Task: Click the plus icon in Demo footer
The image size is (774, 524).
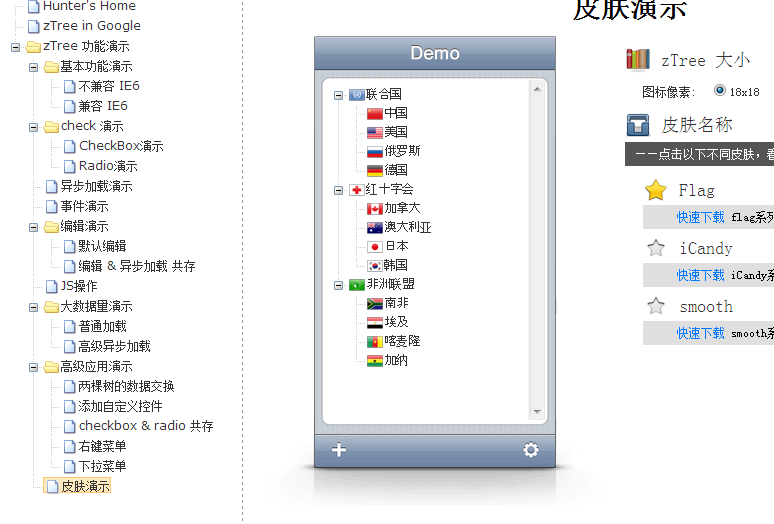Action: pyautogui.click(x=339, y=449)
